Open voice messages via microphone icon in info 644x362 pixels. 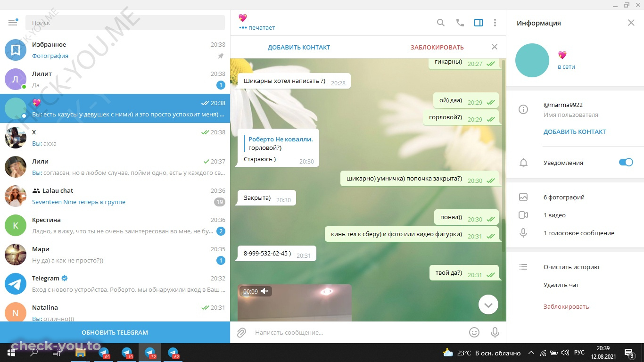point(523,233)
